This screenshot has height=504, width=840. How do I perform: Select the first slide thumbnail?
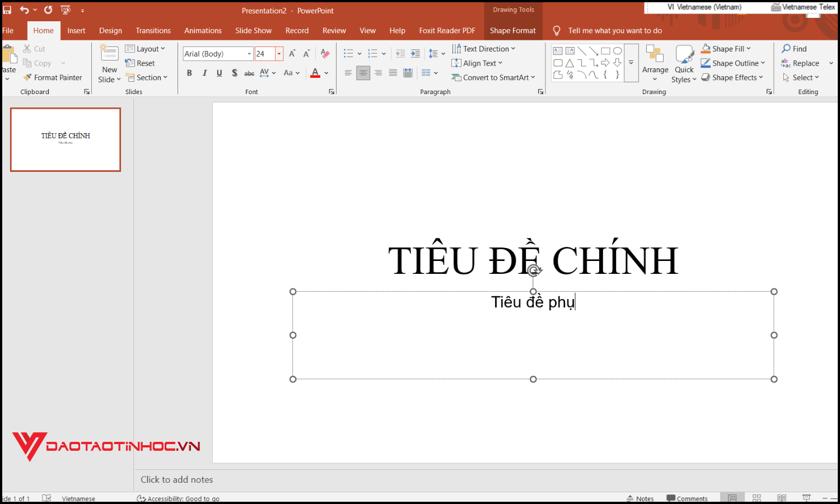point(65,139)
